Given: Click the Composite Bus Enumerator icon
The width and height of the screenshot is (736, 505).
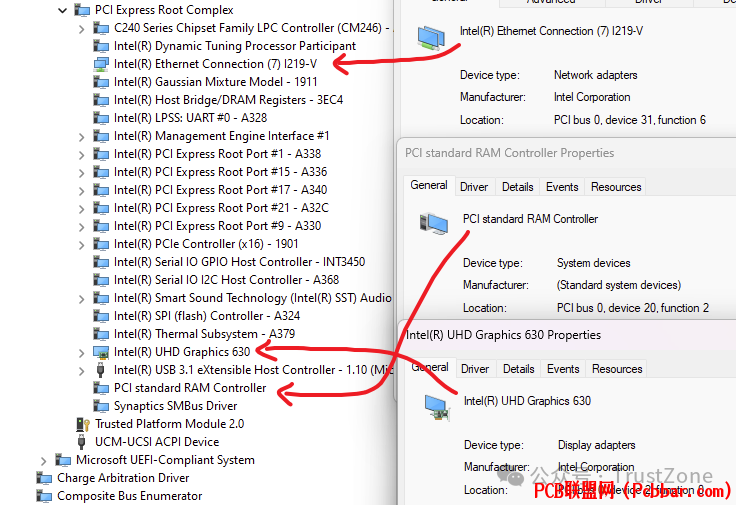Looking at the screenshot, I should [45, 496].
